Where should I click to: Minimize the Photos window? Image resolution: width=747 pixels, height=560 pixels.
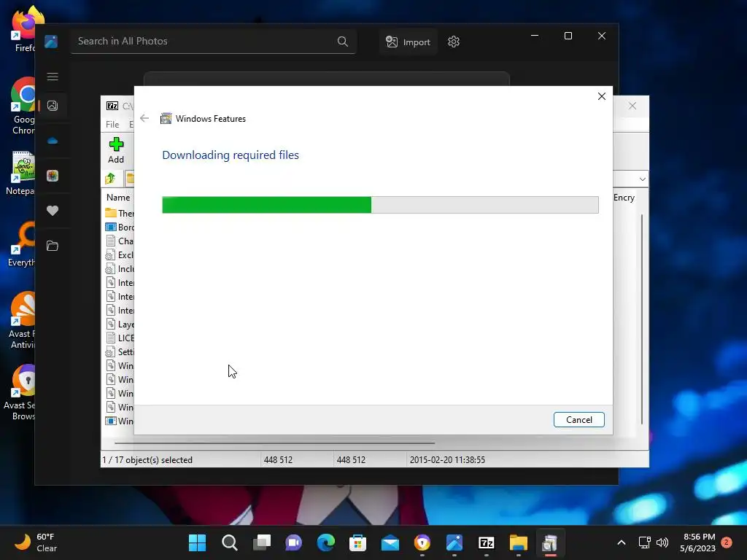tap(535, 36)
